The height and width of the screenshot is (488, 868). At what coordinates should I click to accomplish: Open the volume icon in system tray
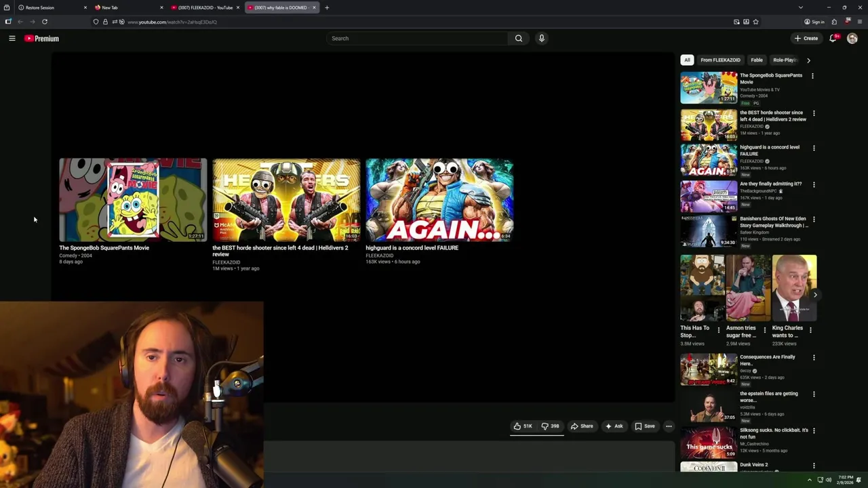829,480
